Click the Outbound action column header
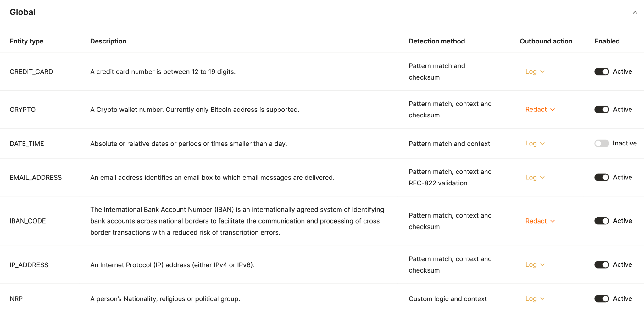644x312 pixels. tap(546, 41)
